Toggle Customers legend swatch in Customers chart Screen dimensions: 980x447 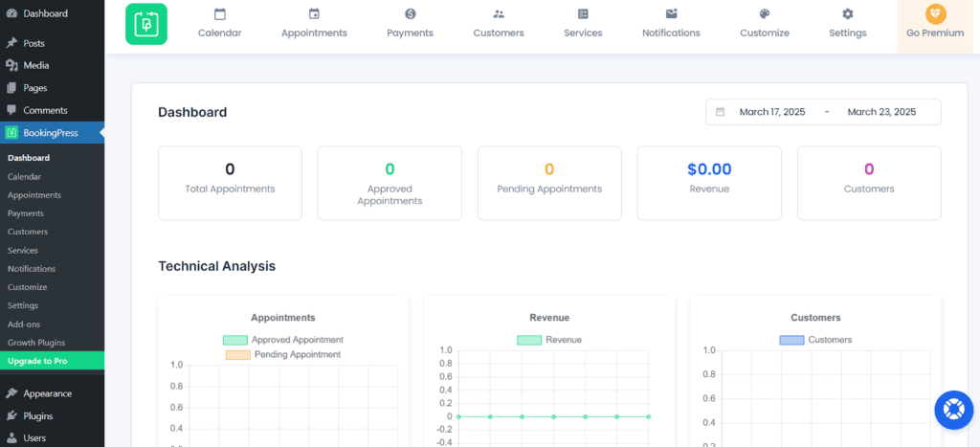(791, 340)
